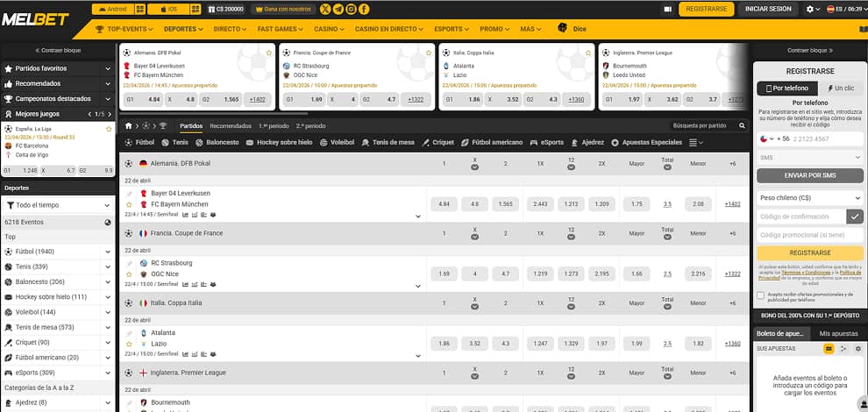868x412 pixels.
Task: Open the SMS method dropdown
Action: (810, 158)
